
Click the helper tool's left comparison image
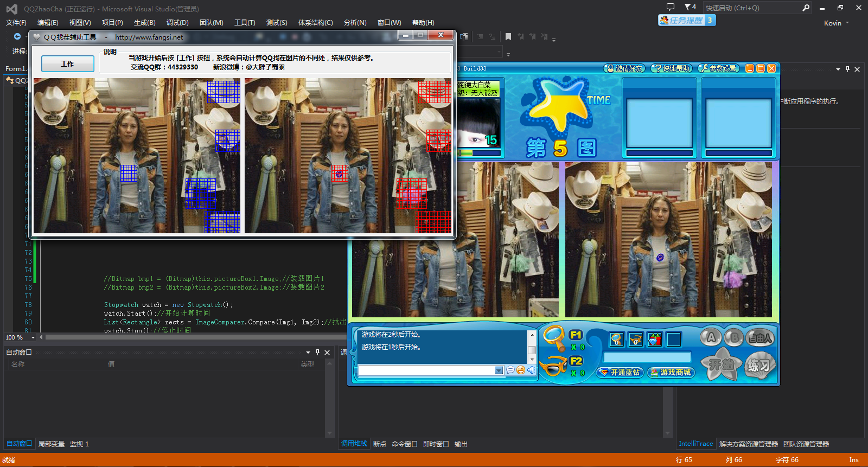coord(137,156)
